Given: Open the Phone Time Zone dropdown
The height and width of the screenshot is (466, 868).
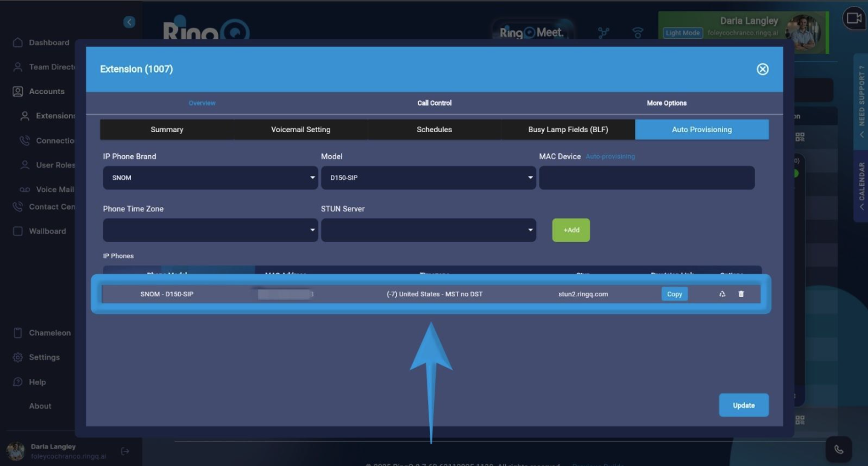Looking at the screenshot, I should pos(209,230).
